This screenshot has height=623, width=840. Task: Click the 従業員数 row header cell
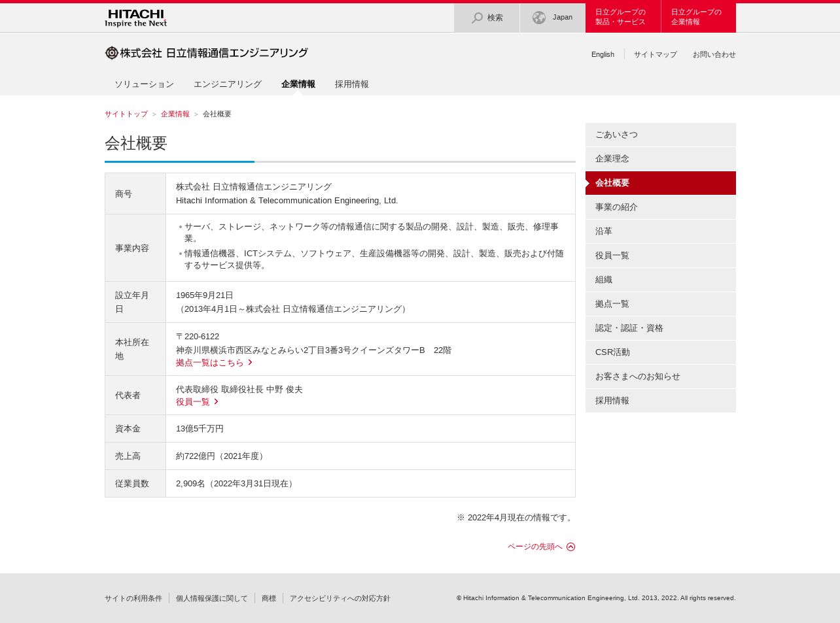[135, 484]
